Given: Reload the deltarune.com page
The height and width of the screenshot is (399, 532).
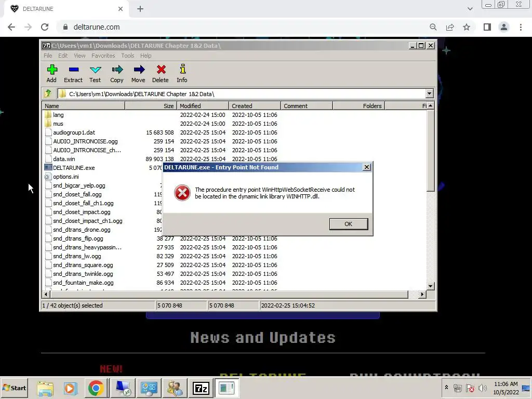Looking at the screenshot, I should (x=45, y=27).
